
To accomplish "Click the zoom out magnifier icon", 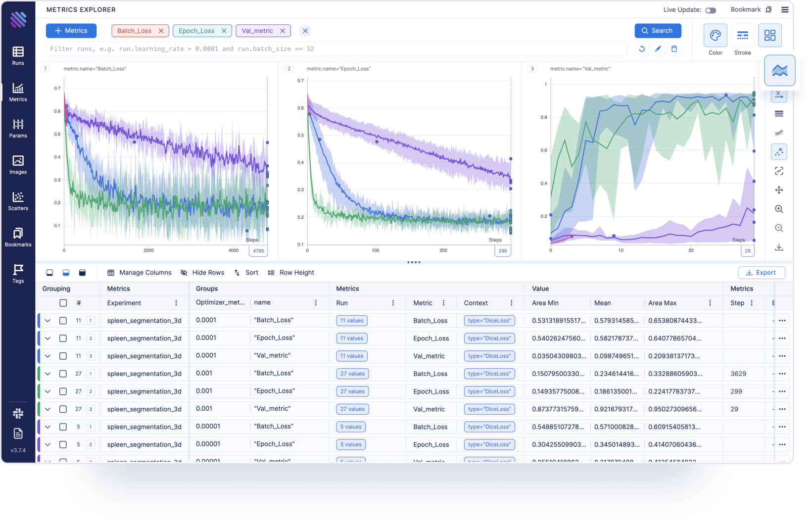I will pyautogui.click(x=779, y=228).
